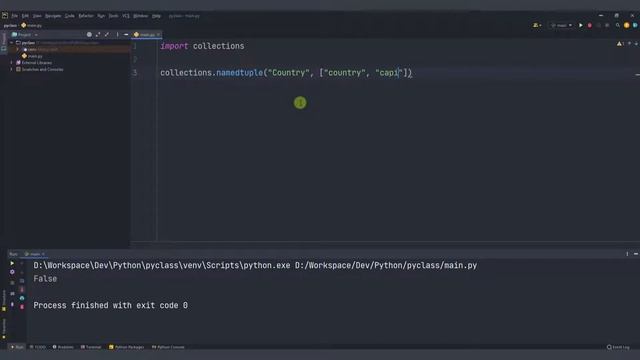Open the Navigate menu
This screenshot has height=360, width=640.
click(x=53, y=16)
